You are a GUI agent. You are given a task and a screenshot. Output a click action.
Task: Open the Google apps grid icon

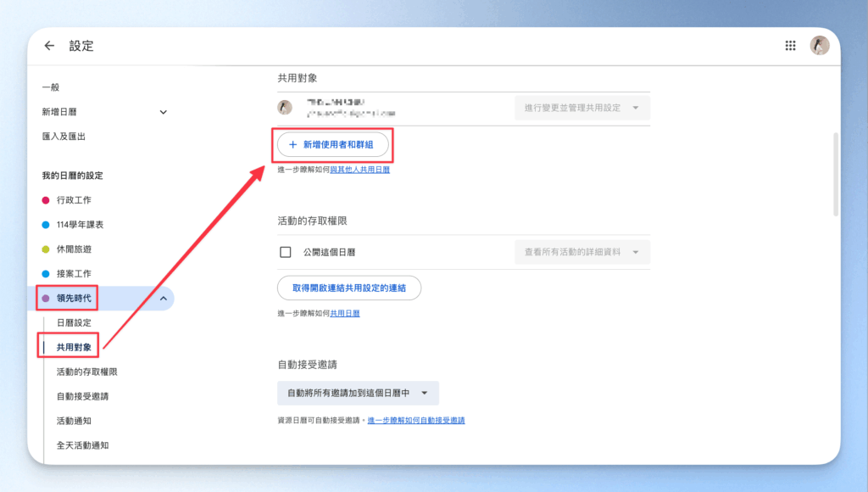tap(790, 46)
